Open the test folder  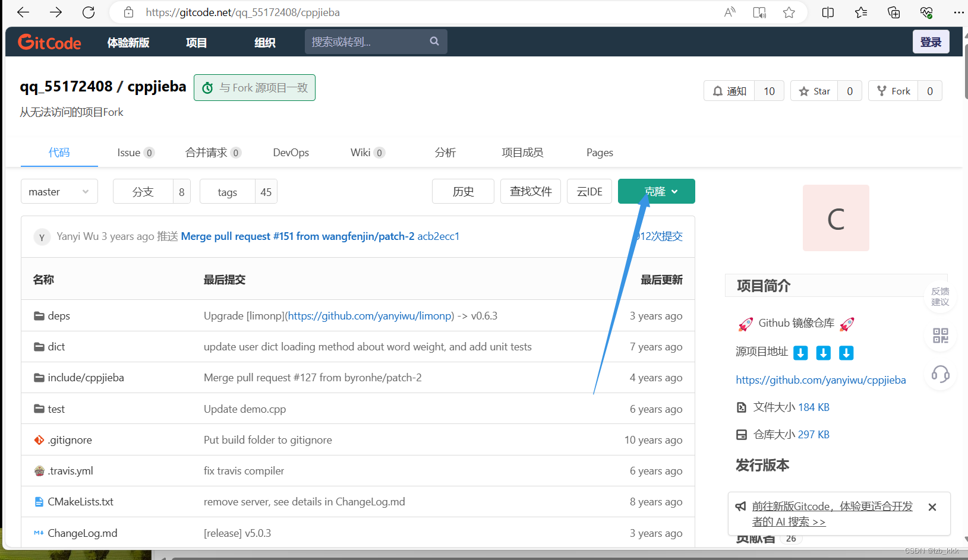coord(56,409)
